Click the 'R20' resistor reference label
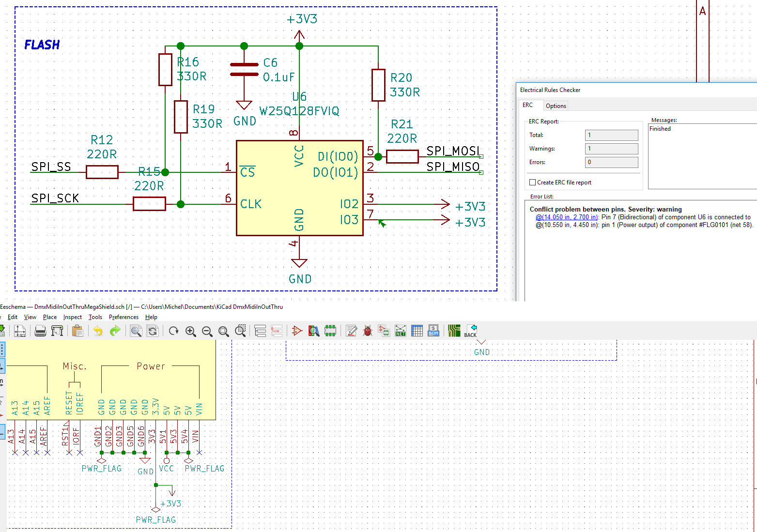This screenshot has height=532, width=757. pos(401,78)
